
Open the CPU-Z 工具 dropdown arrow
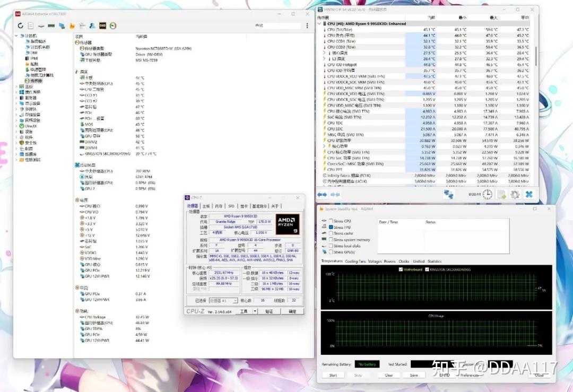(x=255, y=311)
